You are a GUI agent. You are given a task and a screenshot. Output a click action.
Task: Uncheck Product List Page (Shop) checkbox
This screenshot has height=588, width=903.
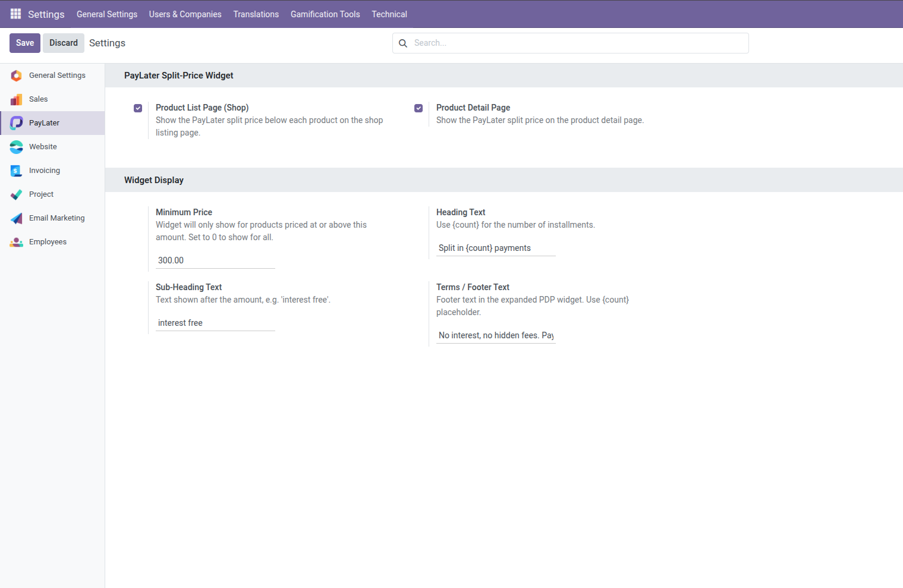[138, 108]
